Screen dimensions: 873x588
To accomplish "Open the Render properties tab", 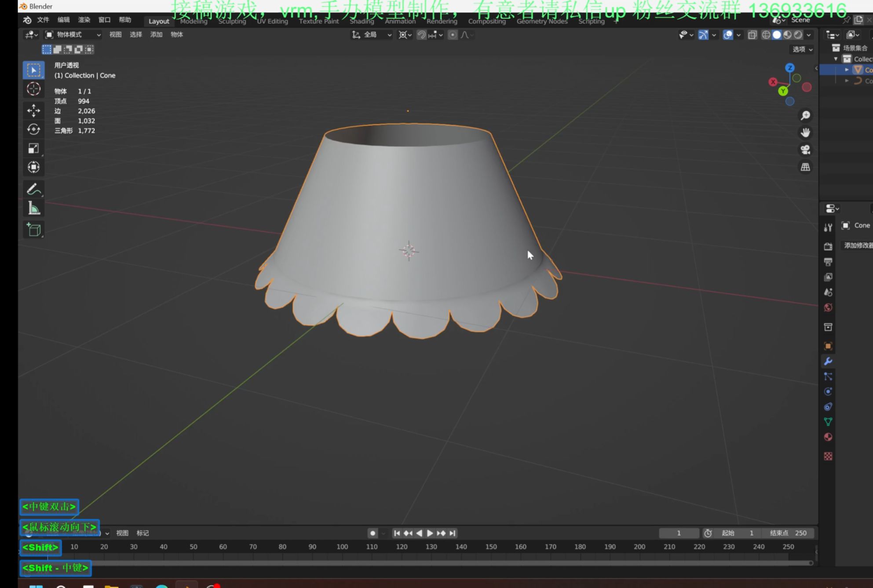I will (828, 246).
